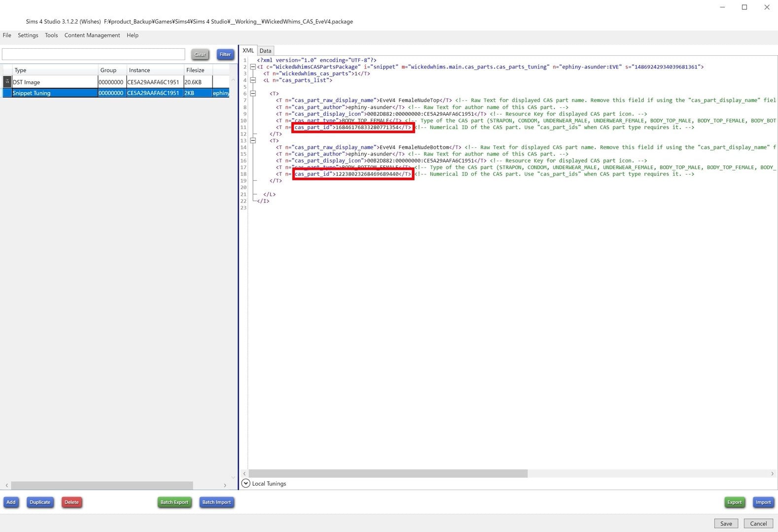This screenshot has width=778, height=532.
Task: Select the DST Image resource row
Action: click(116, 82)
